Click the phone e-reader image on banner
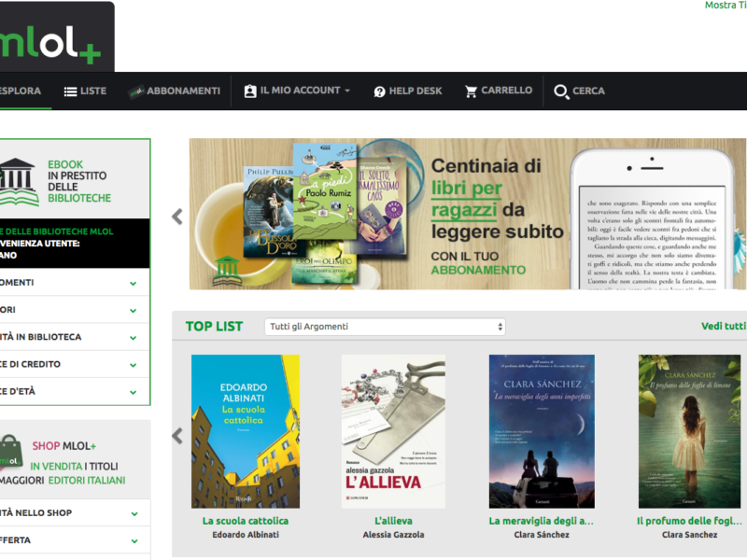The image size is (747, 560). point(652,218)
